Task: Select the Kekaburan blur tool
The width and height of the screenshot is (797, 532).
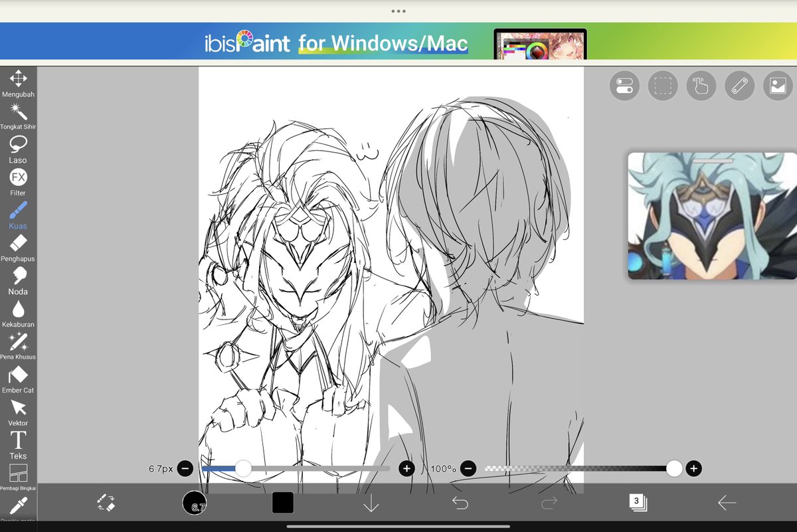Action: [18, 313]
